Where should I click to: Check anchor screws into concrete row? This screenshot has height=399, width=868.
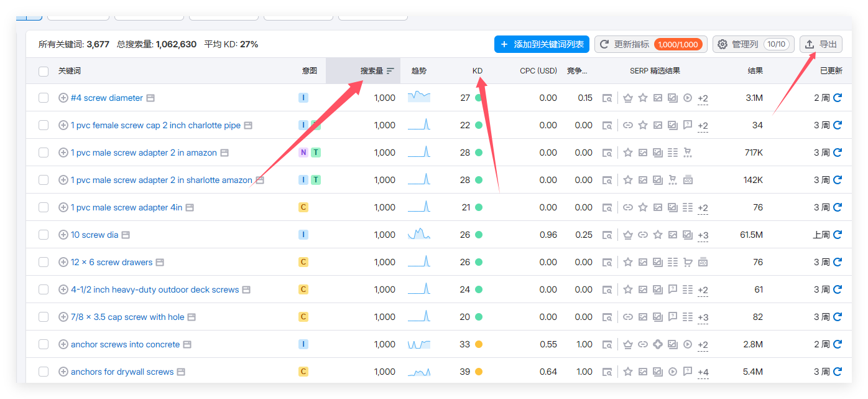44,344
